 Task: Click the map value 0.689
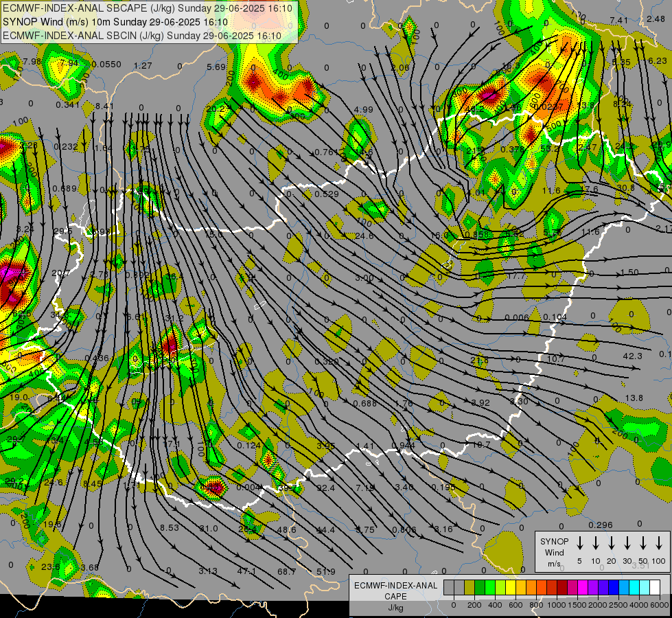pos(65,189)
